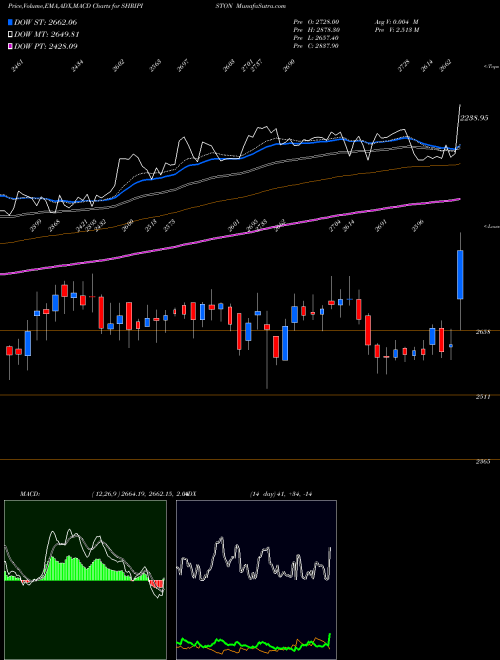The height and width of the screenshot is (660, 500).
Task: Click the Pre H: 2878.80 high value
Action: [316, 30]
